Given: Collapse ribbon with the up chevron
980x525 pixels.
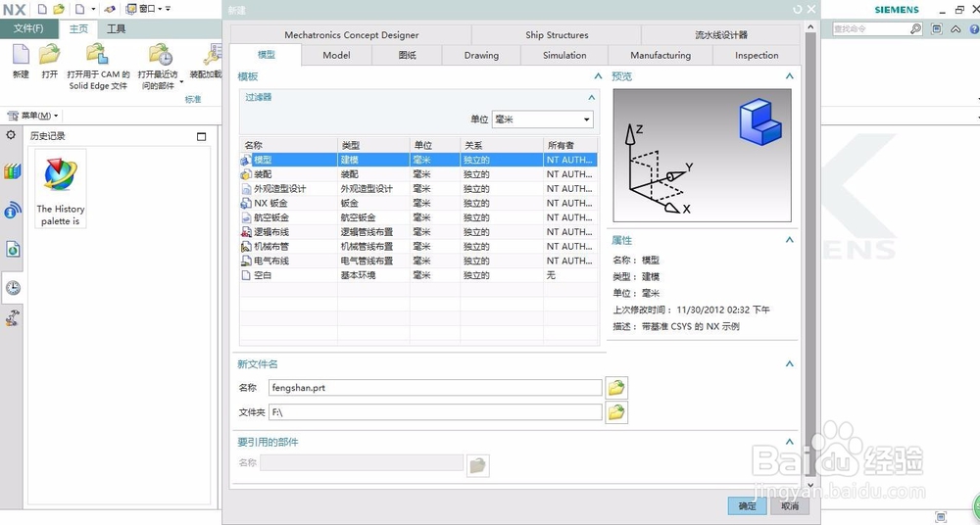Looking at the screenshot, I should 955,28.
